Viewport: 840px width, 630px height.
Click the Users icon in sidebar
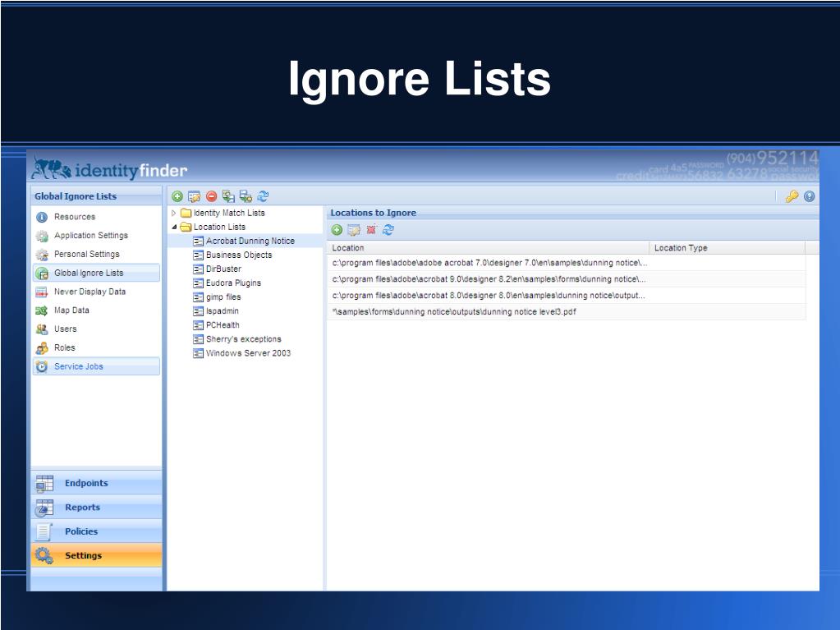point(42,329)
